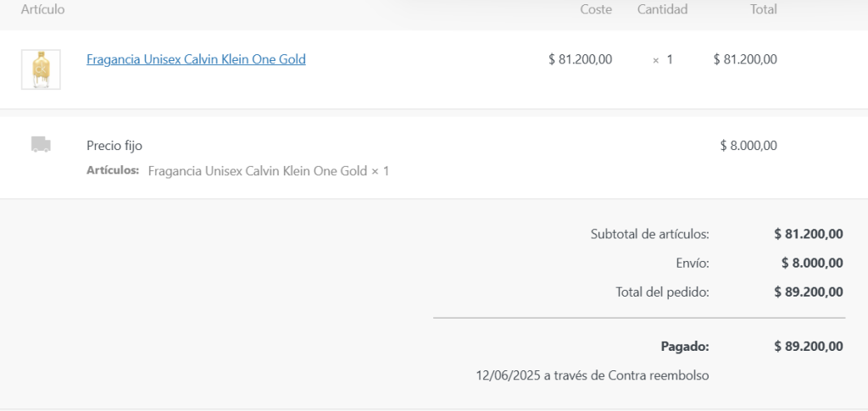Click the Total column header

pyautogui.click(x=763, y=9)
